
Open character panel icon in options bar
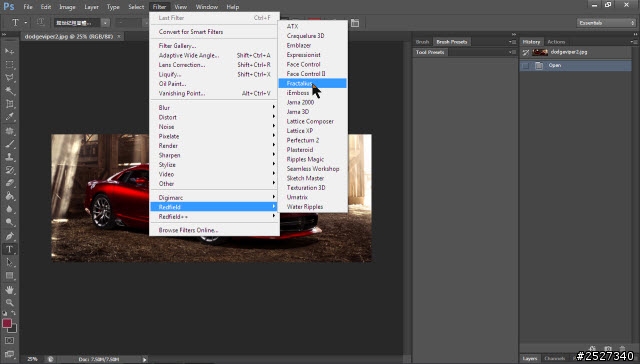(355, 23)
